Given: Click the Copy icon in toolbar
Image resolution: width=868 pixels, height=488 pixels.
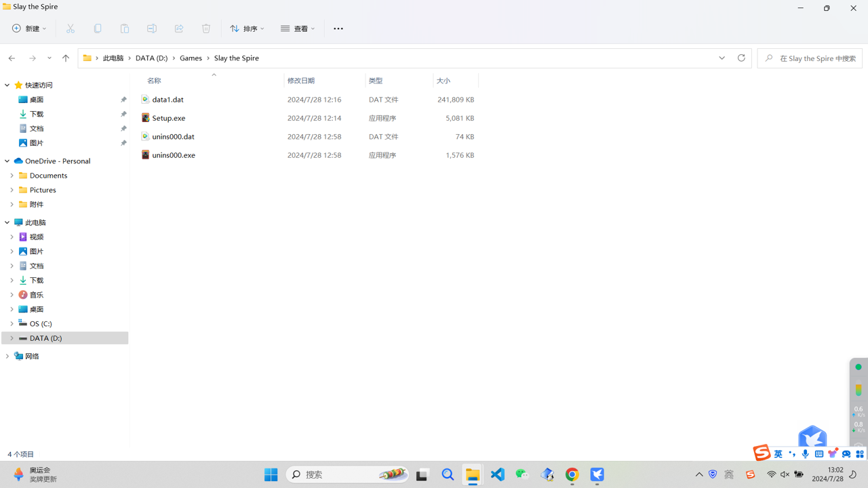Looking at the screenshot, I should tap(98, 28).
